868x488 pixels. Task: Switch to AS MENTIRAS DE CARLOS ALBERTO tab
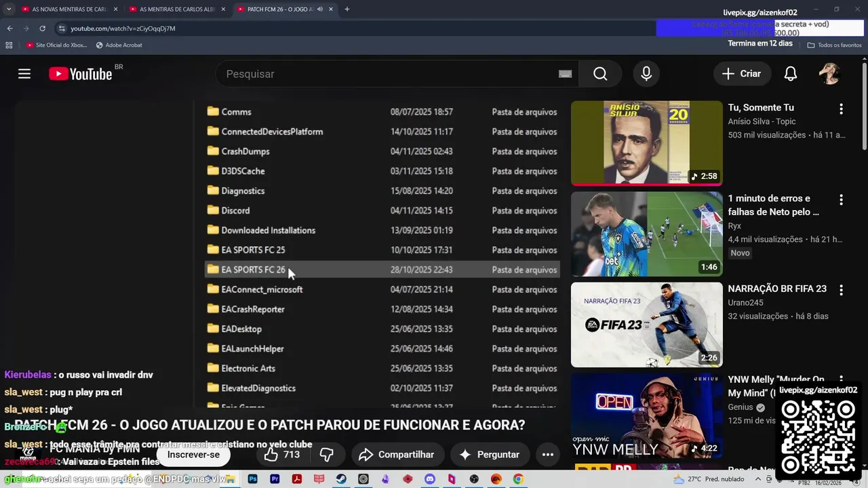(177, 9)
